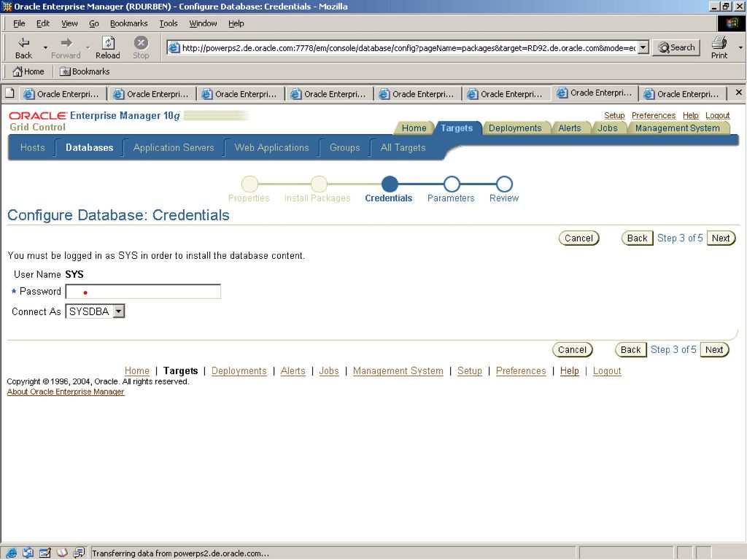
Task: Switch to the Home tab in Grid Control
Action: (x=414, y=128)
